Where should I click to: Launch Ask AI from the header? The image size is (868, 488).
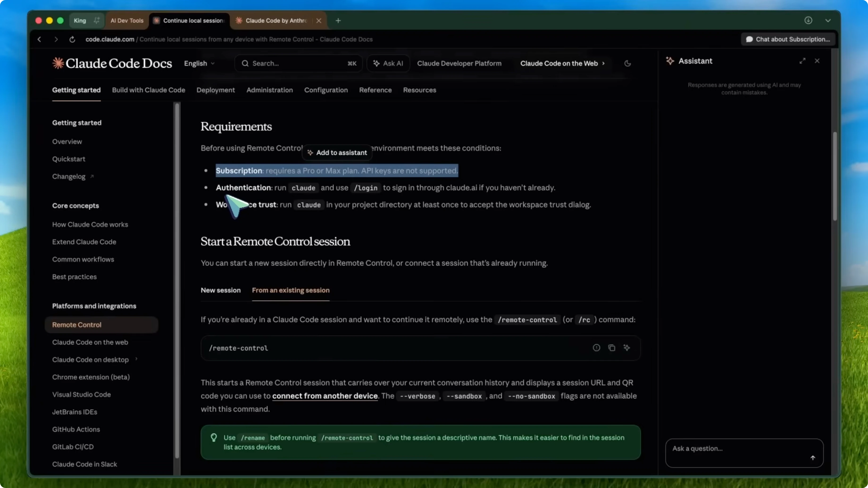388,63
